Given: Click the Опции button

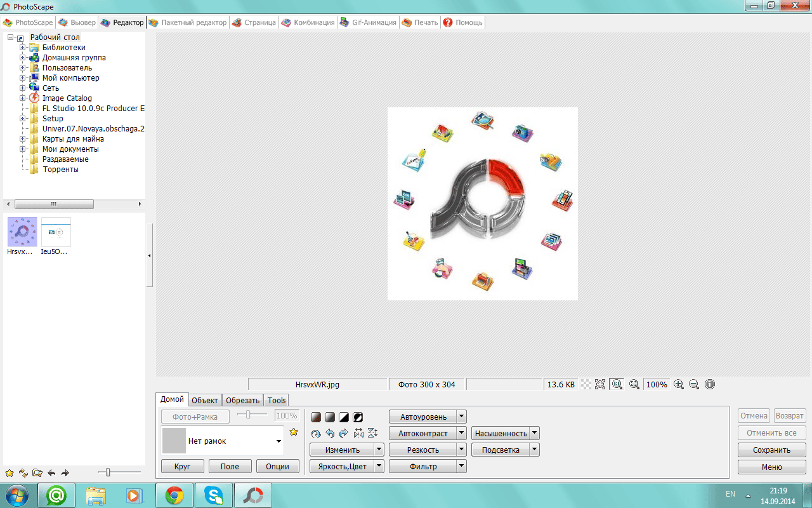Looking at the screenshot, I should [x=278, y=466].
